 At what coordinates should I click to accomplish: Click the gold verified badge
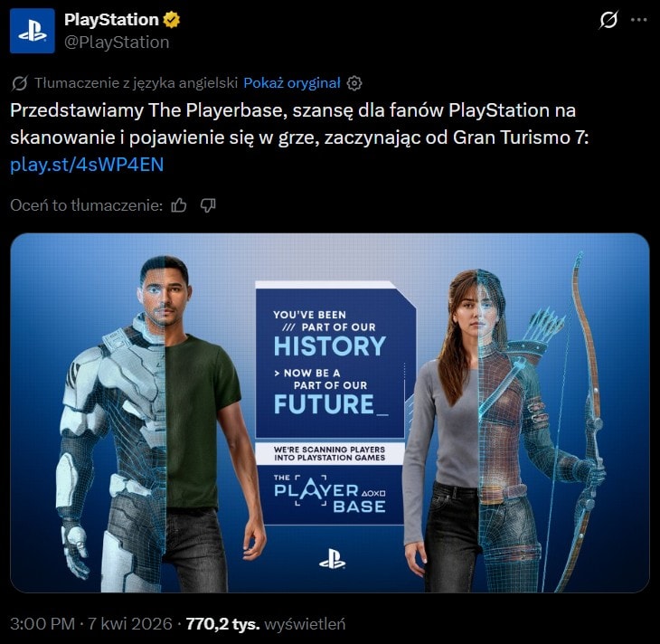(171, 20)
